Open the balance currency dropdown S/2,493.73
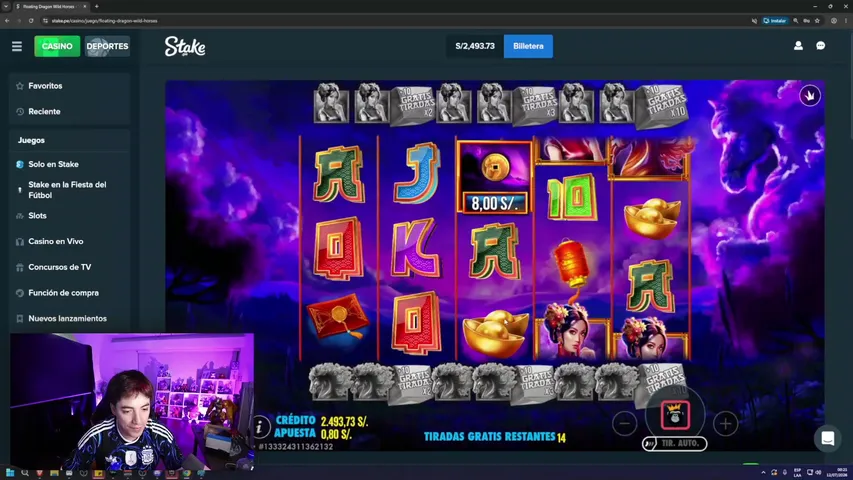 click(x=475, y=46)
